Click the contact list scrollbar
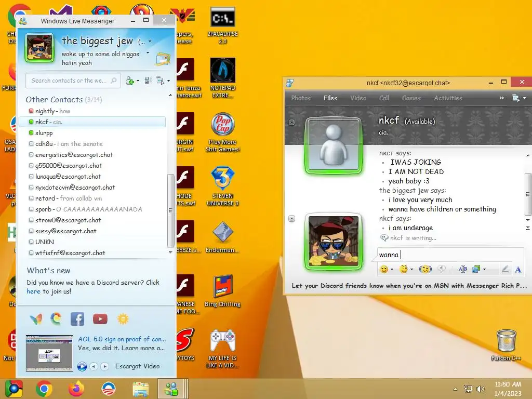532x399 pixels. [170, 210]
